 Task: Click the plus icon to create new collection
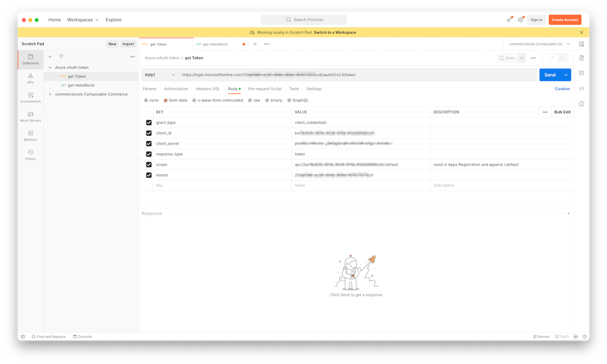tap(50, 56)
